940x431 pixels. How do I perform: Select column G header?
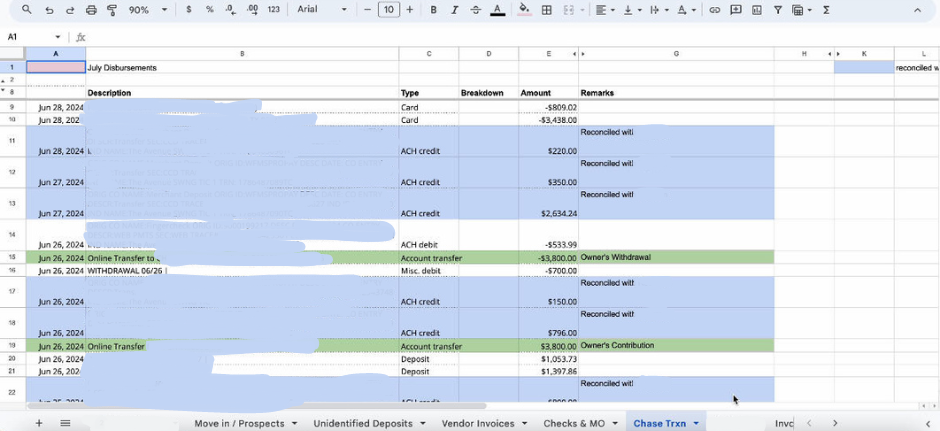(x=676, y=54)
